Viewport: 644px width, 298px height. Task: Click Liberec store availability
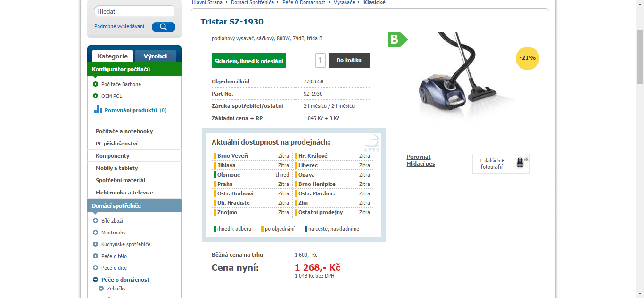(333, 165)
